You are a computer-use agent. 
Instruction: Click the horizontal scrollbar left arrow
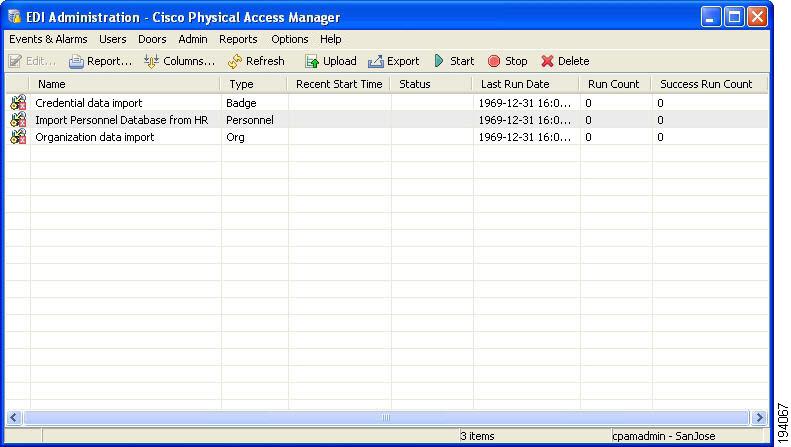click(14, 417)
